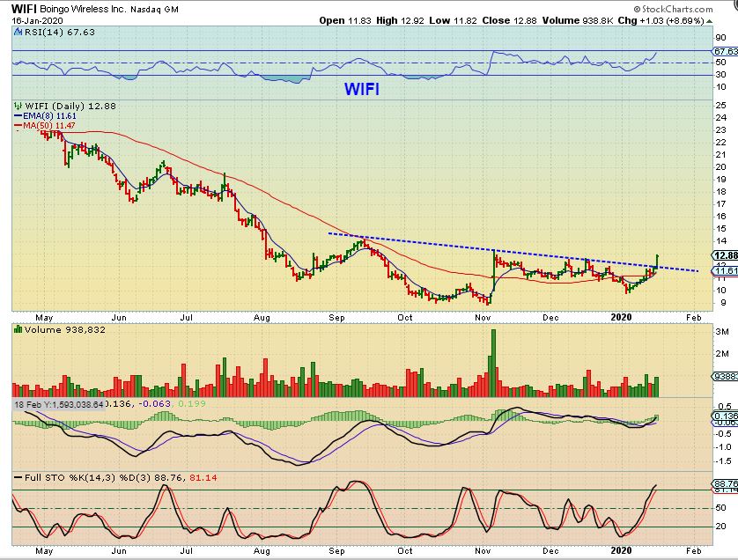Click the 12.88 price tag on the right axis

726,255
